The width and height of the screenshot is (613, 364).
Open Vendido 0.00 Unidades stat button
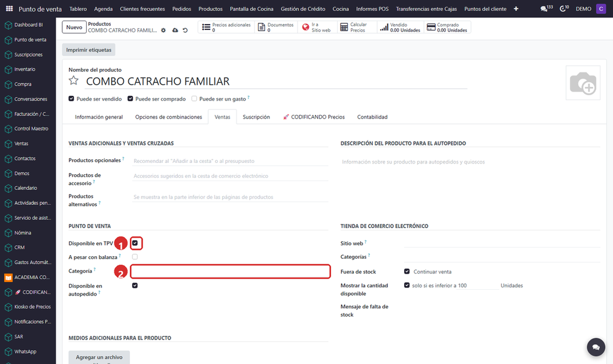coord(400,27)
